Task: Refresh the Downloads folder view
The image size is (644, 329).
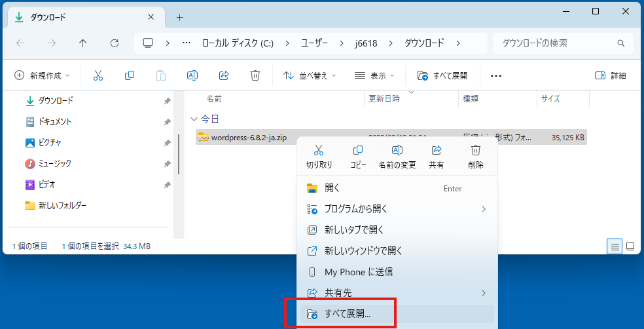Action: [x=115, y=43]
